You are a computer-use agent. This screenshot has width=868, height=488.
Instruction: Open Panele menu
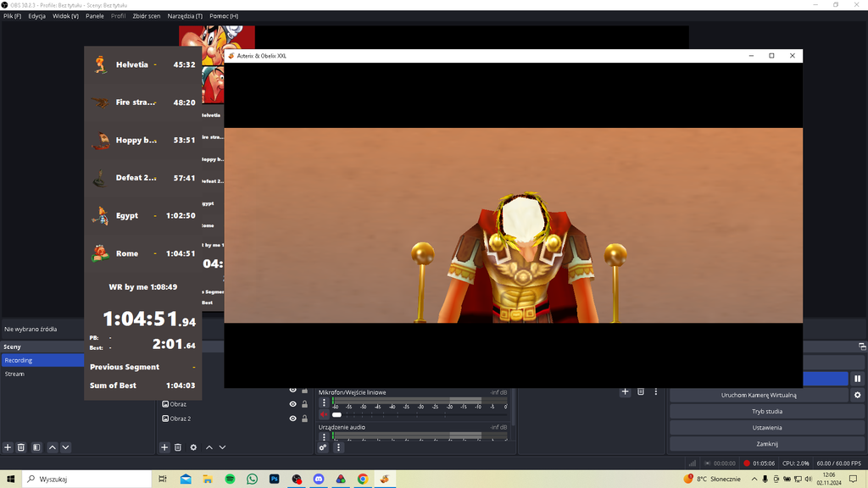[x=95, y=16]
